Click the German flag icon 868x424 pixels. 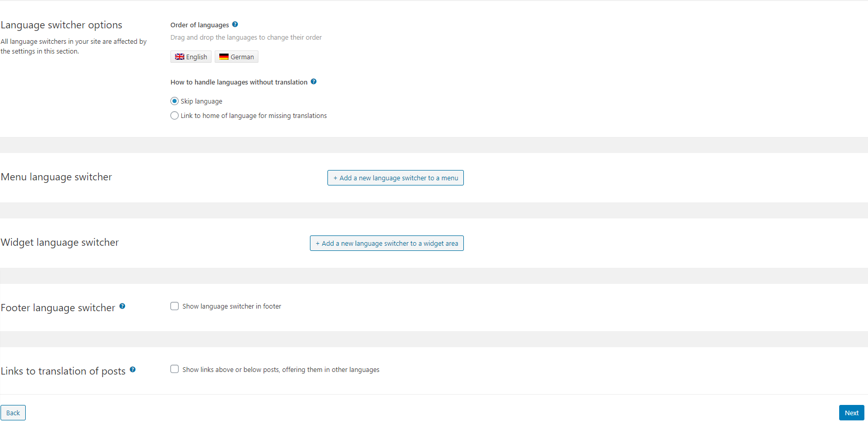(224, 57)
